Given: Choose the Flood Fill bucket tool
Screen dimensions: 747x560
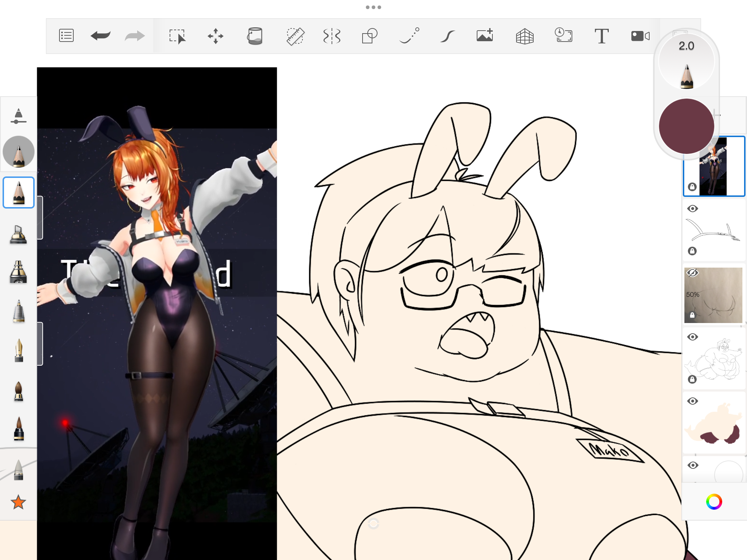Looking at the screenshot, I should [255, 36].
